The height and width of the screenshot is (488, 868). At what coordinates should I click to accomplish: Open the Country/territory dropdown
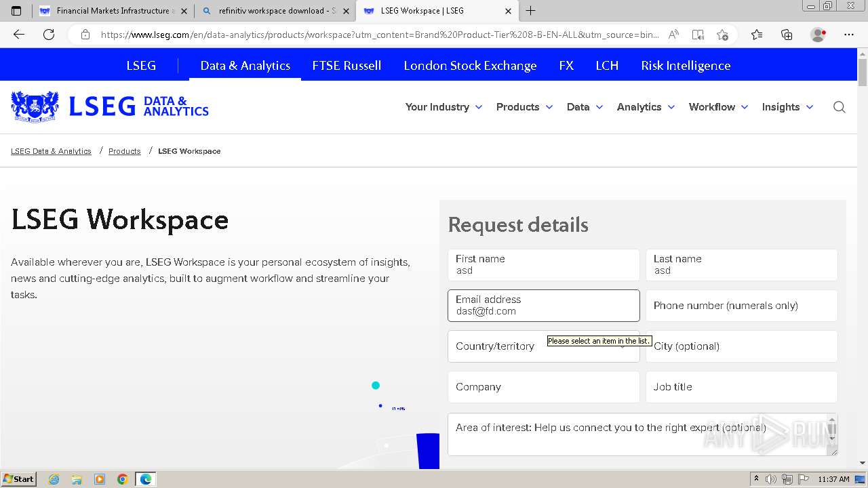point(543,346)
